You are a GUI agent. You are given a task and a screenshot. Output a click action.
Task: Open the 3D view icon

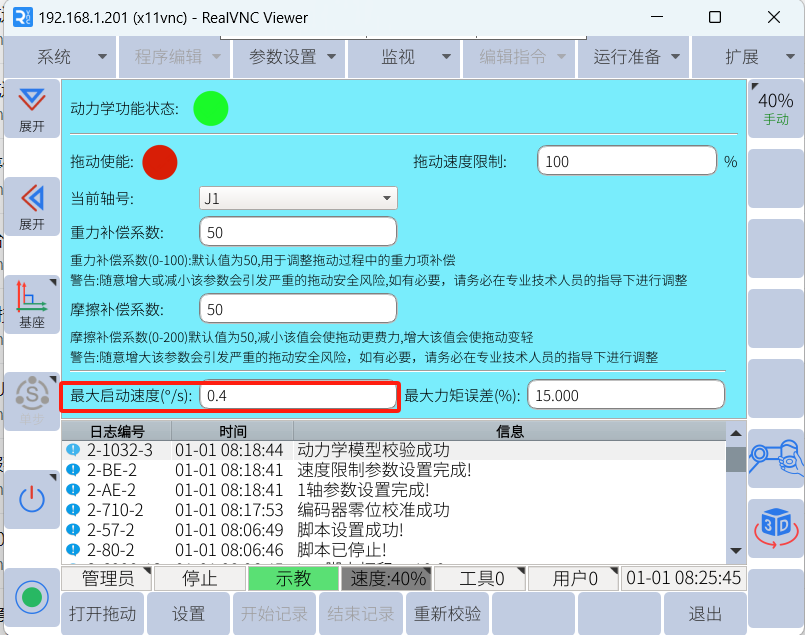[x=775, y=524]
